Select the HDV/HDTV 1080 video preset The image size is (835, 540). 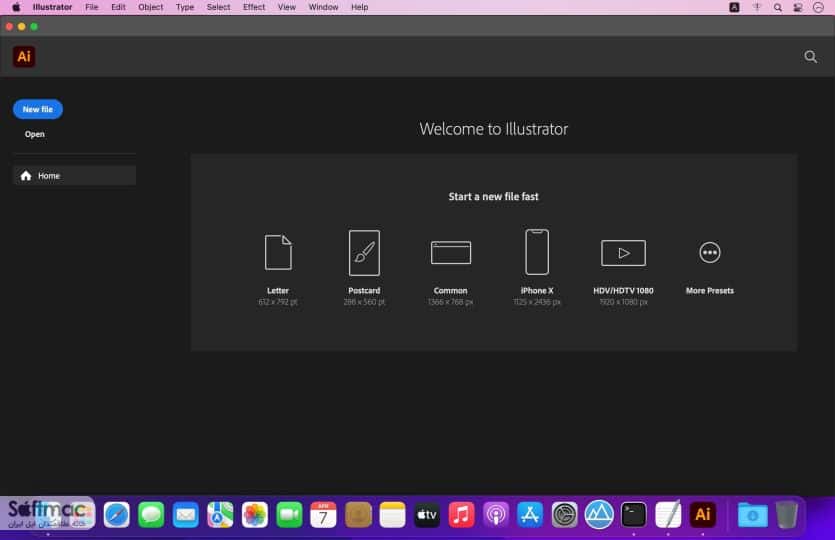pyautogui.click(x=623, y=252)
